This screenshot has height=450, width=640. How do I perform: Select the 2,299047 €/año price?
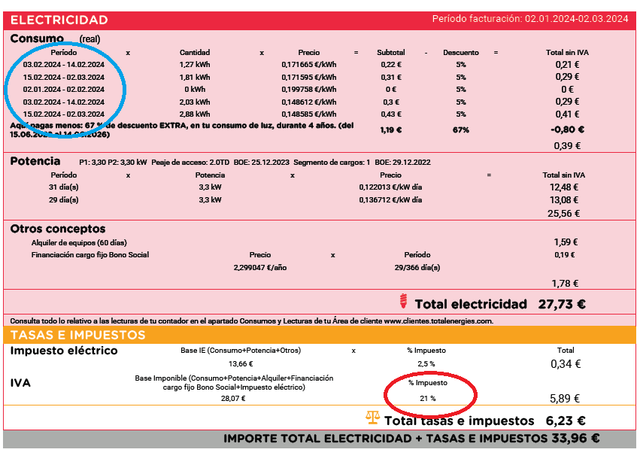click(x=260, y=268)
